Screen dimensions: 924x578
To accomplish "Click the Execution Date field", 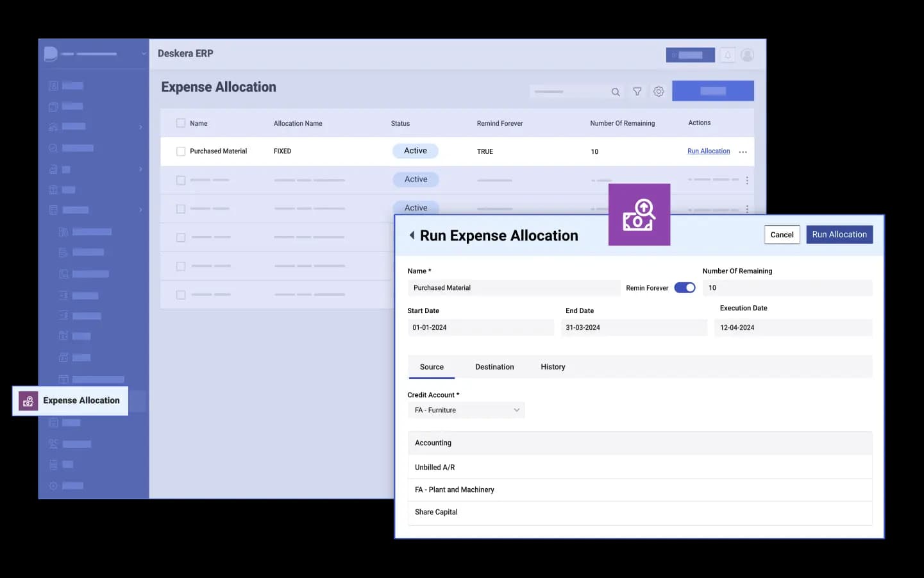I will (794, 328).
